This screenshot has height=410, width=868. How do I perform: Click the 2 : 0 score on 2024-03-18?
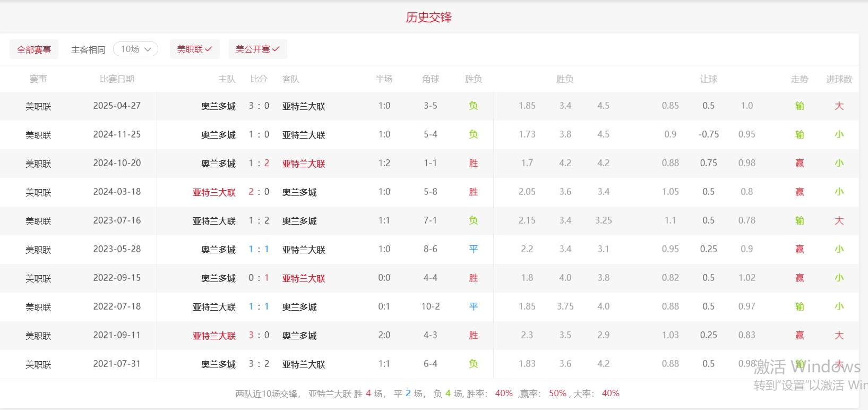coord(259,192)
